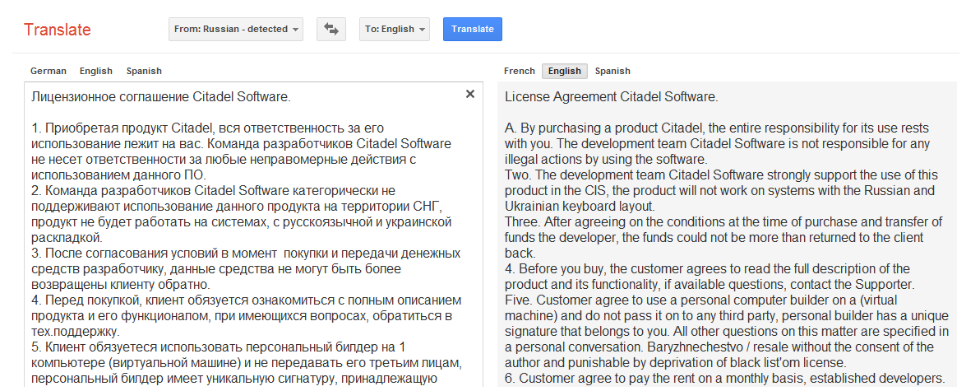Clear the source text with X
This screenshot has height=391, width=980.
click(470, 94)
